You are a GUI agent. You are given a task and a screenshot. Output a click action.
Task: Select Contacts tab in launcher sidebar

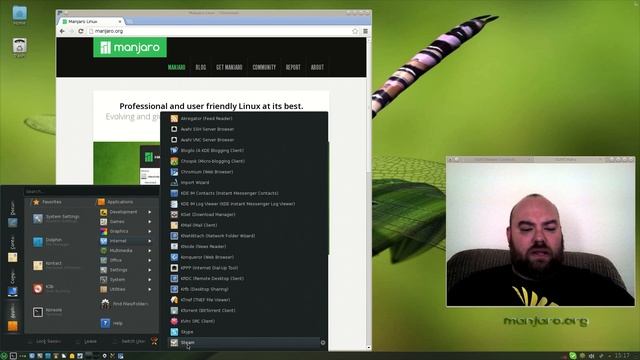13,249
